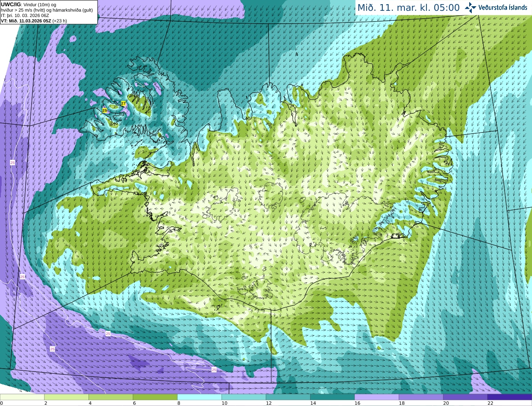Click the legend scale label 2
Screen dimensions: 532x406
[x=46, y=403]
